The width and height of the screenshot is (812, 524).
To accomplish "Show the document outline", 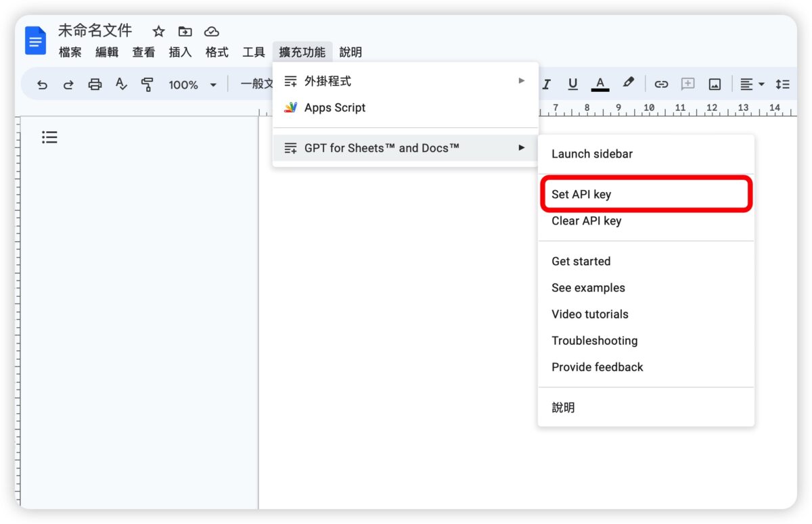I will click(x=49, y=137).
